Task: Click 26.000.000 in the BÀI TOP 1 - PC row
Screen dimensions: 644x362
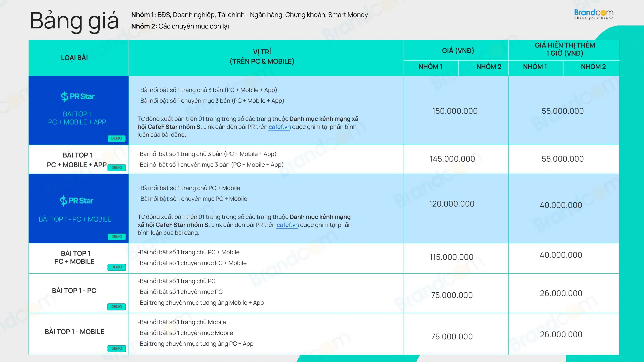Action: 561,293
